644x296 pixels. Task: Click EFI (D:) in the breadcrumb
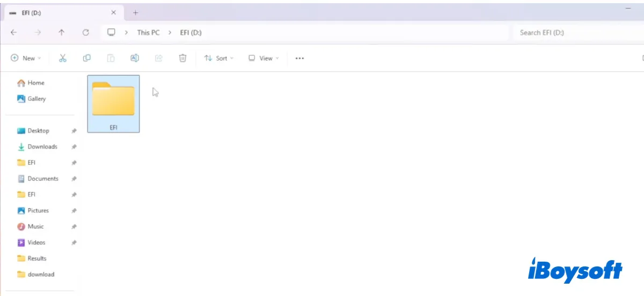point(191,33)
